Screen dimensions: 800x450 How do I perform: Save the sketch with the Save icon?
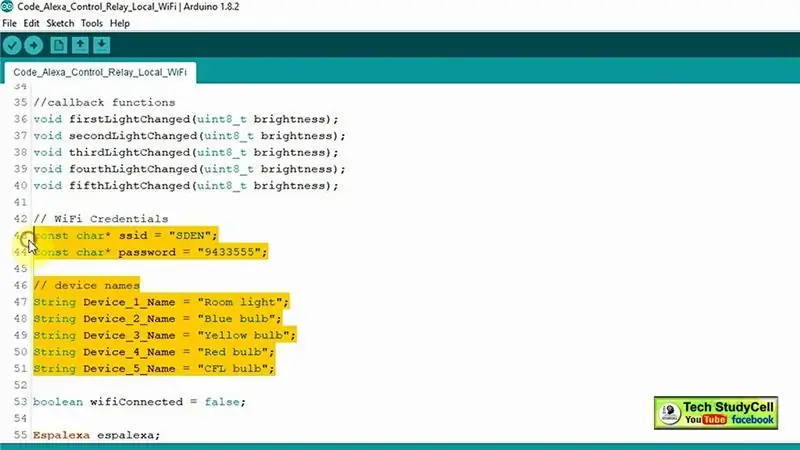[102, 45]
